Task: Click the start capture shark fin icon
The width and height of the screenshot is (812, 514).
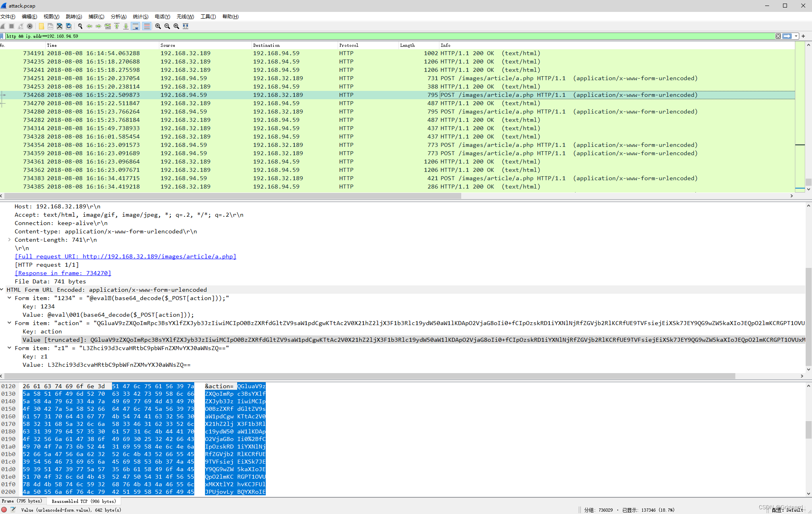Action: pyautogui.click(x=3, y=26)
